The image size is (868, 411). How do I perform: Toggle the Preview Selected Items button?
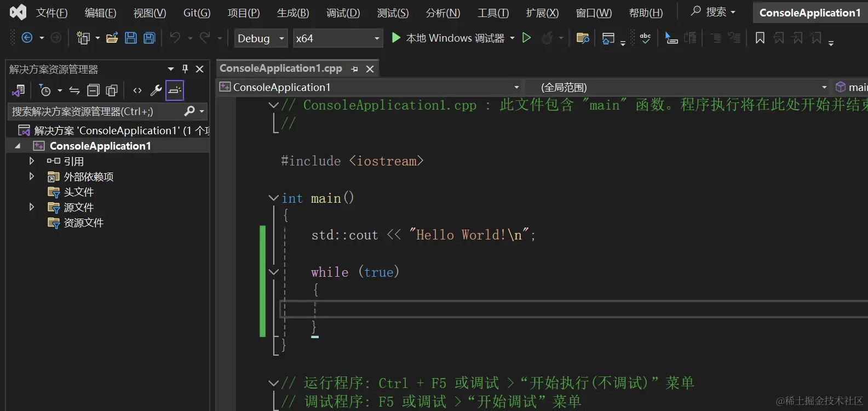[175, 90]
